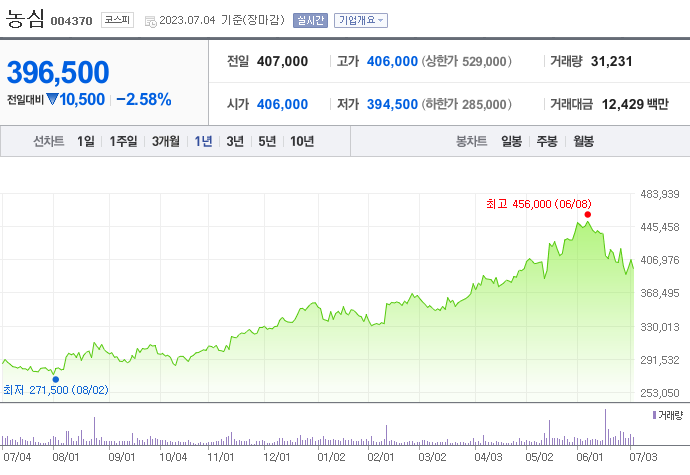690x475 pixels.
Task: Click the 08/01 x-axis date
Action: [66, 457]
